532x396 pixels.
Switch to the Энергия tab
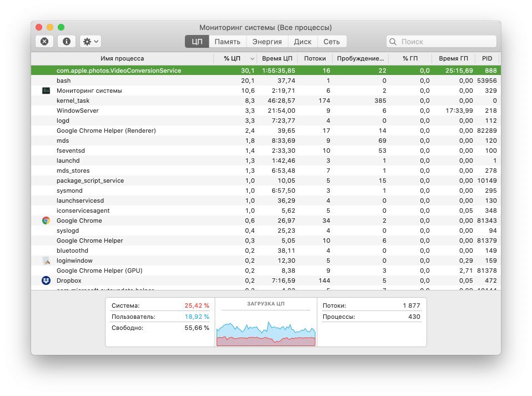coord(267,42)
